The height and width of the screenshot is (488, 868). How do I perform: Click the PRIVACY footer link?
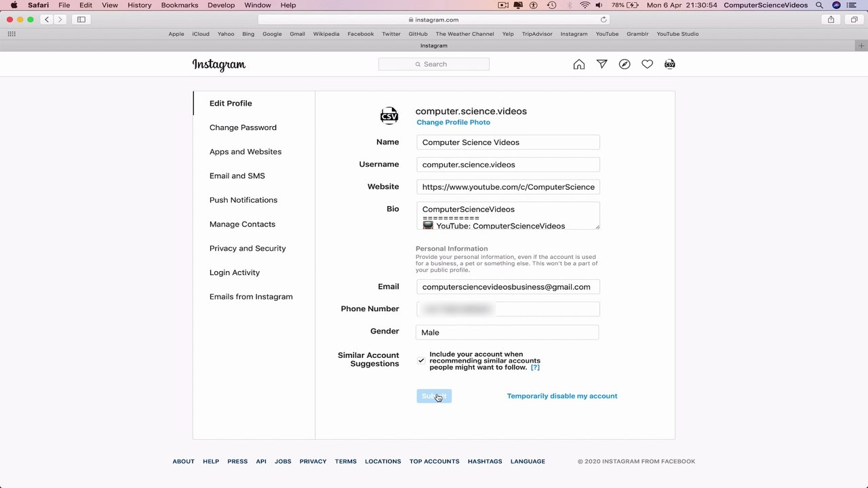pyautogui.click(x=313, y=462)
